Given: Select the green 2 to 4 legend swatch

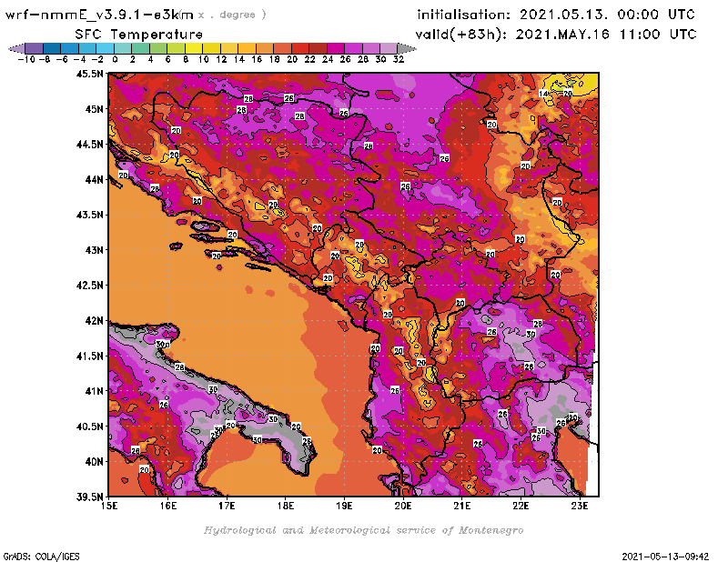Looking at the screenshot, I should tap(140, 48).
